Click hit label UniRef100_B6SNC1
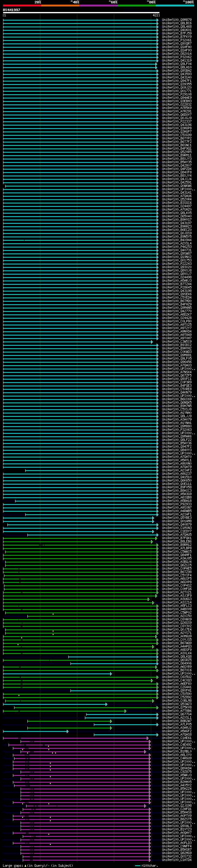Image resolution: width=197 pixels, height=868 pixels. tap(176, 145)
